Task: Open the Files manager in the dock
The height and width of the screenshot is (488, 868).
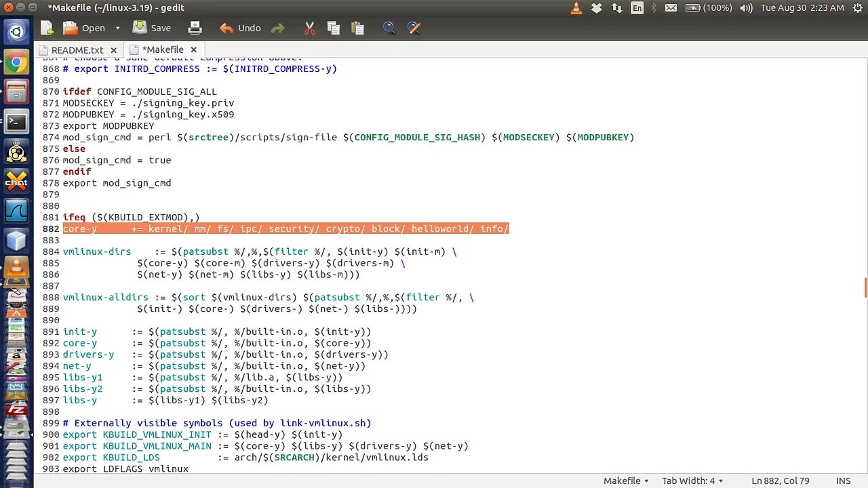Action: 16,92
